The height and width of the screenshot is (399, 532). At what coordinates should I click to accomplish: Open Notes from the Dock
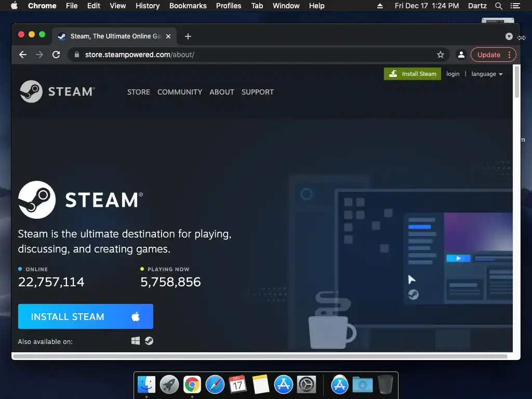point(261,385)
